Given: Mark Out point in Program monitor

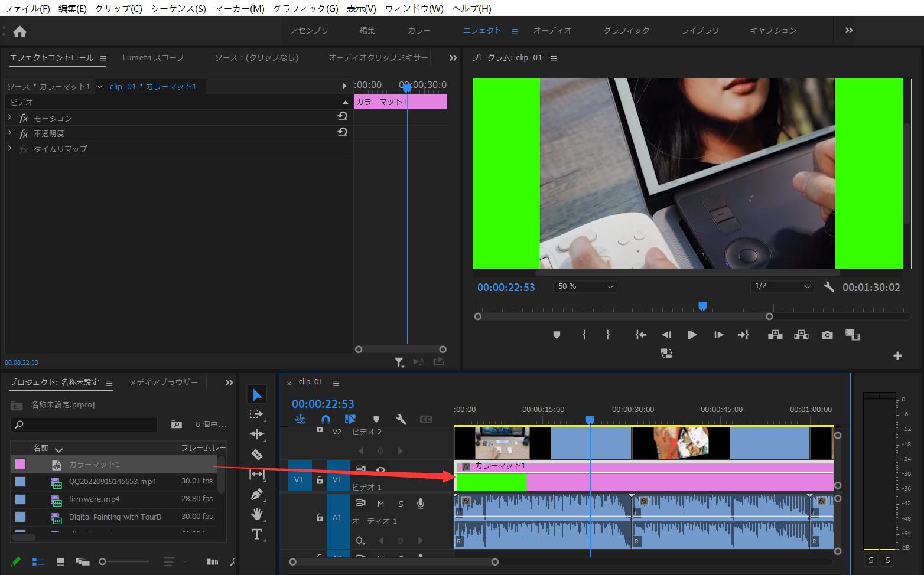Looking at the screenshot, I should pyautogui.click(x=608, y=335).
